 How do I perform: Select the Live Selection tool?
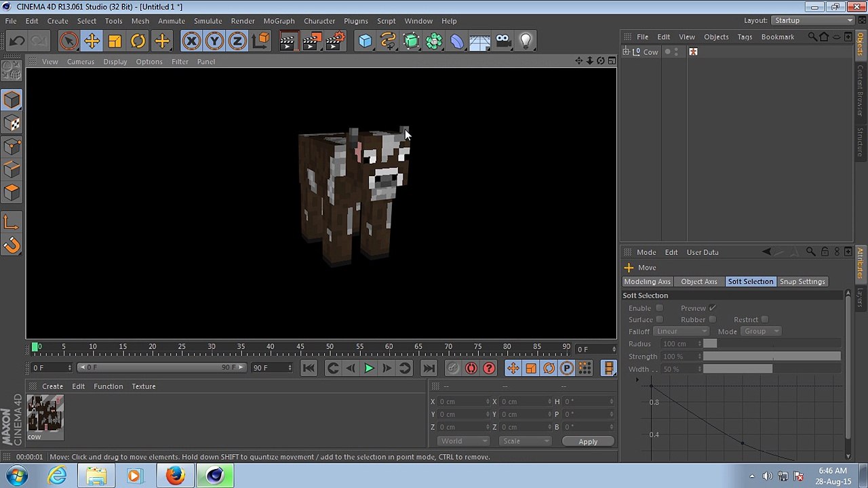(x=68, y=41)
